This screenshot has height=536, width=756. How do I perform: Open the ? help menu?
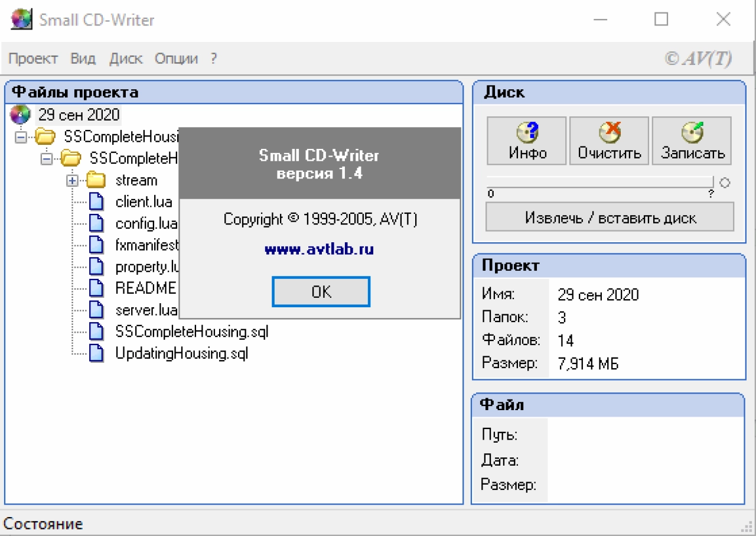pos(214,59)
